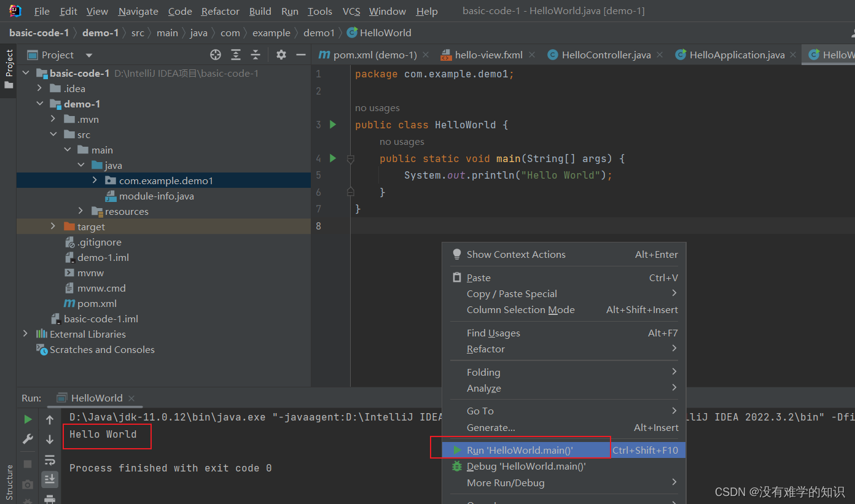The width and height of the screenshot is (855, 504).
Task: Click the Stop square in Run panel
Action: click(28, 463)
